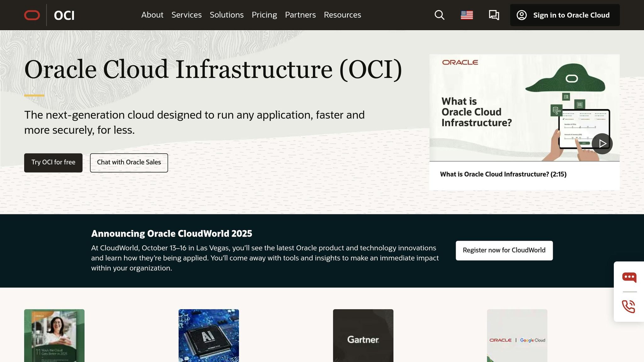Viewport: 644px width, 362px height.
Task: Select the US flag country icon
Action: 467,15
